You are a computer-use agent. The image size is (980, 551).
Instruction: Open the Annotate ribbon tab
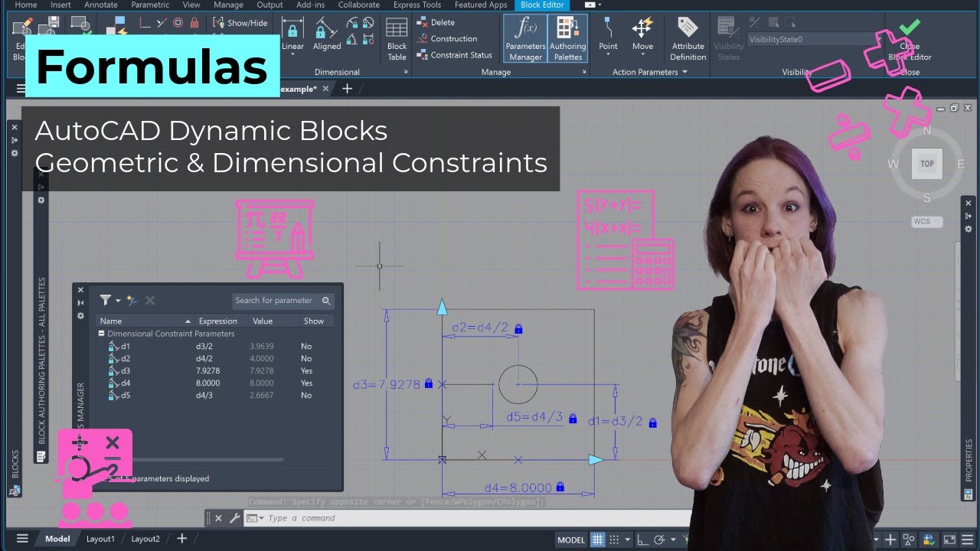[x=101, y=5]
